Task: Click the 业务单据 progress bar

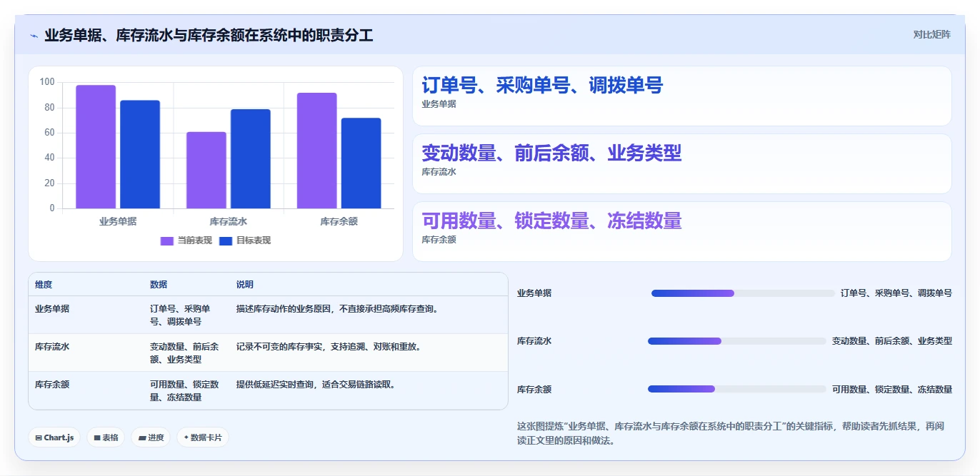Action: (743, 293)
